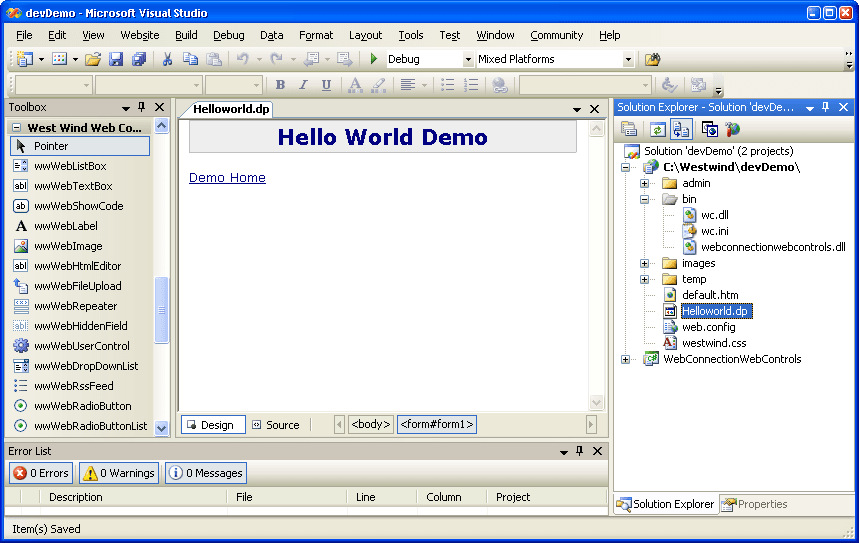Image resolution: width=859 pixels, height=543 pixels.
Task: Switch to the Properties tab
Action: tap(755, 504)
